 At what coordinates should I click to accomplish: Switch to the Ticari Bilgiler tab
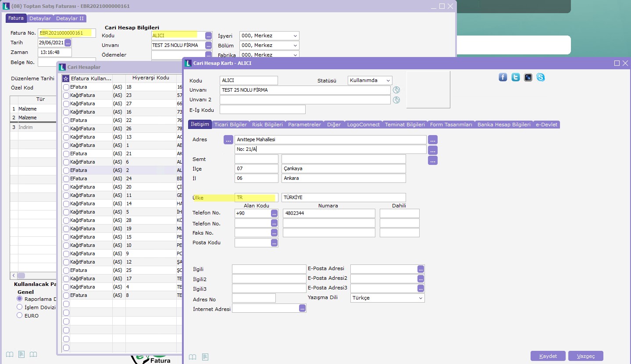[x=231, y=125]
